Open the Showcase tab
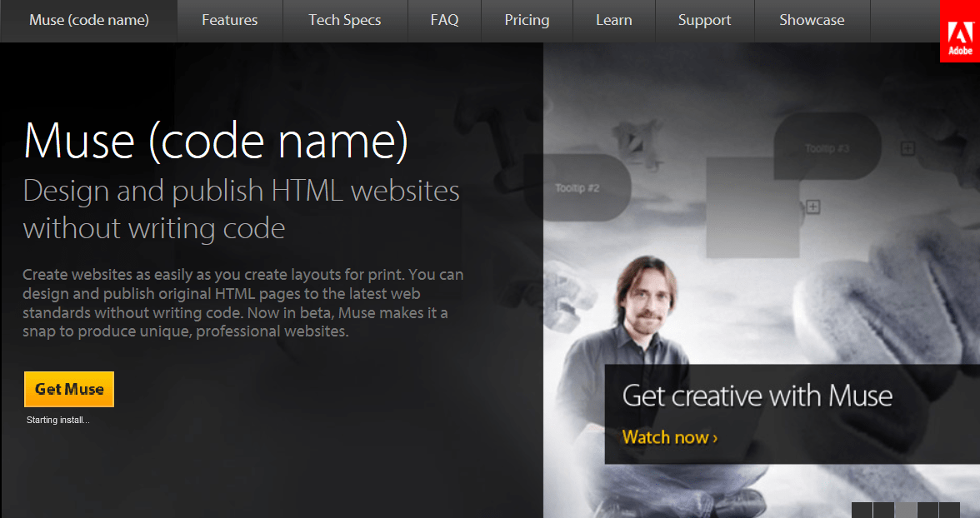Viewport: 980px width, 518px height. 812,20
